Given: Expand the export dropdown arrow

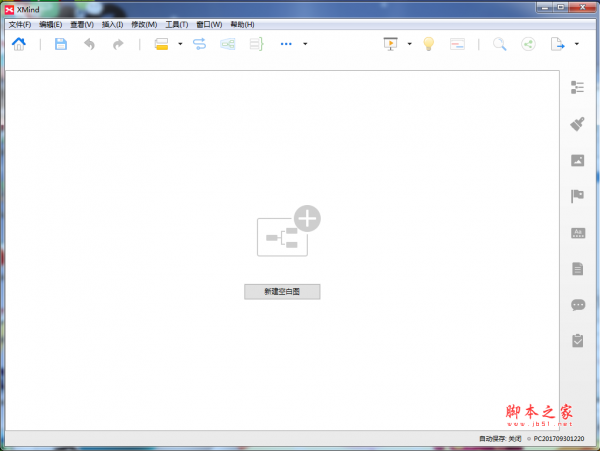Looking at the screenshot, I should click(x=577, y=44).
